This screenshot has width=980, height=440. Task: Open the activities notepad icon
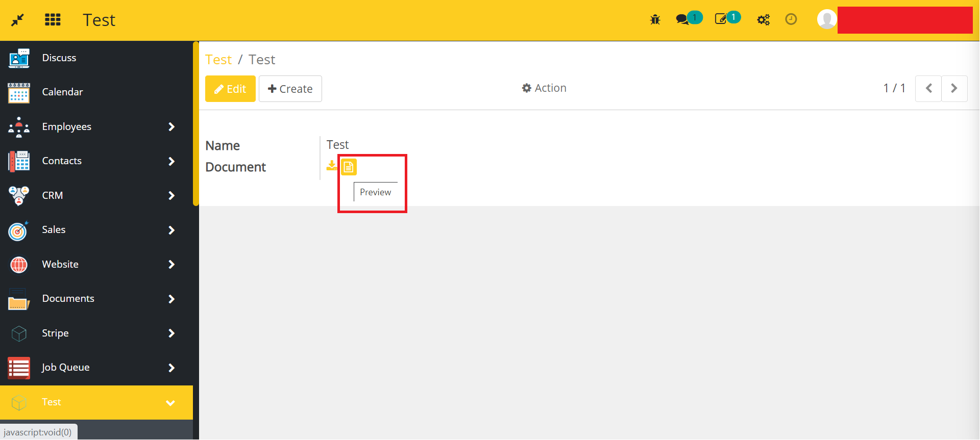[721, 19]
